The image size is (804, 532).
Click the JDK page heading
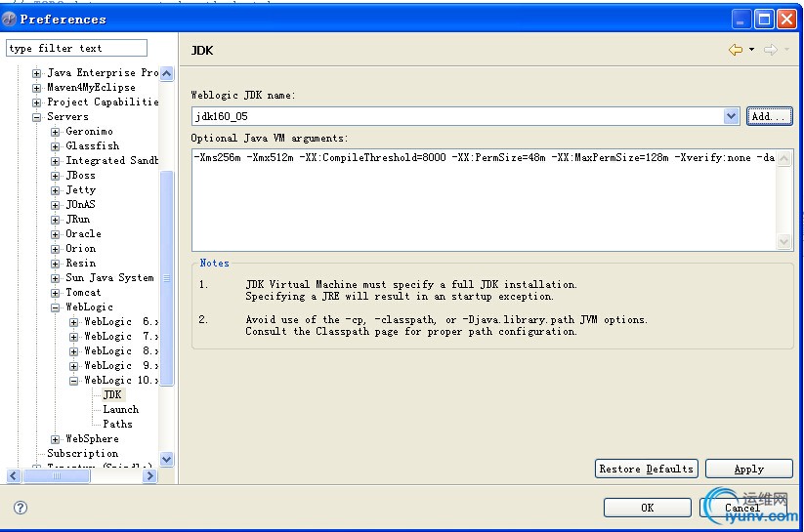(202, 50)
